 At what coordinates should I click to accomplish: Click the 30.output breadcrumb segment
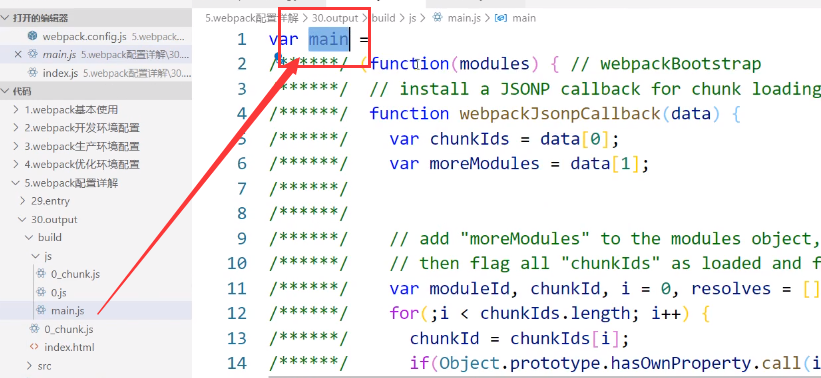tap(335, 18)
